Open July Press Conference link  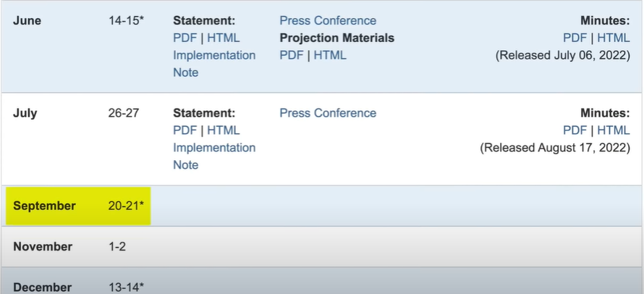pyautogui.click(x=328, y=113)
